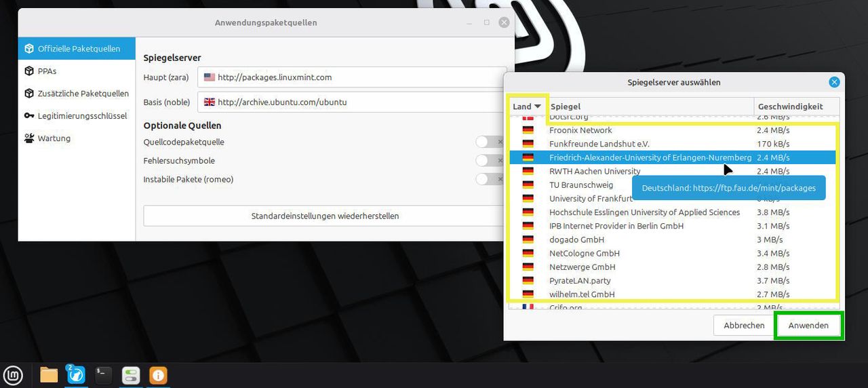
Task: Click the Basis (noble) mirror field
Action: (352, 102)
